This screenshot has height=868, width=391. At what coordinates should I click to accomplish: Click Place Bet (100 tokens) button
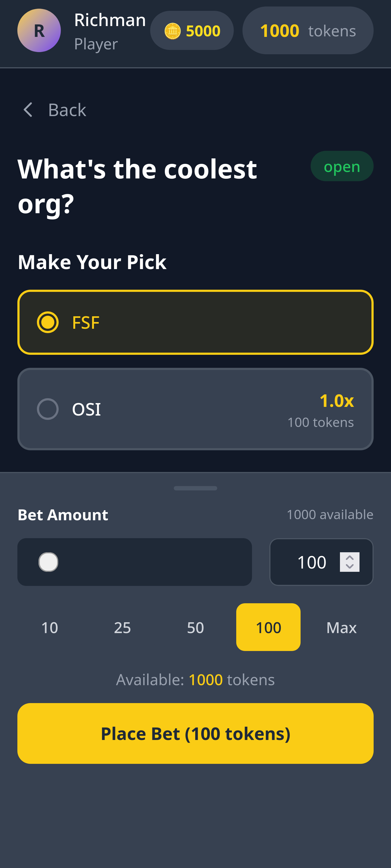(195, 733)
